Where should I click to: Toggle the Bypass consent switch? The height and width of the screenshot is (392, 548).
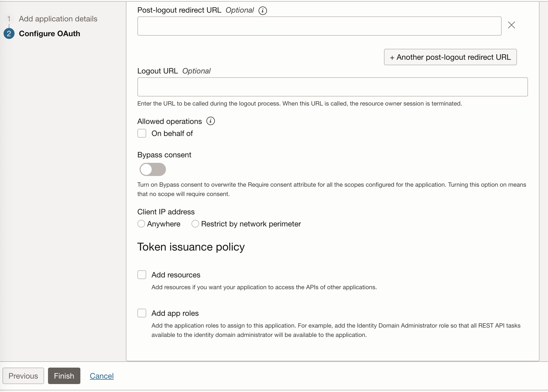(x=152, y=169)
